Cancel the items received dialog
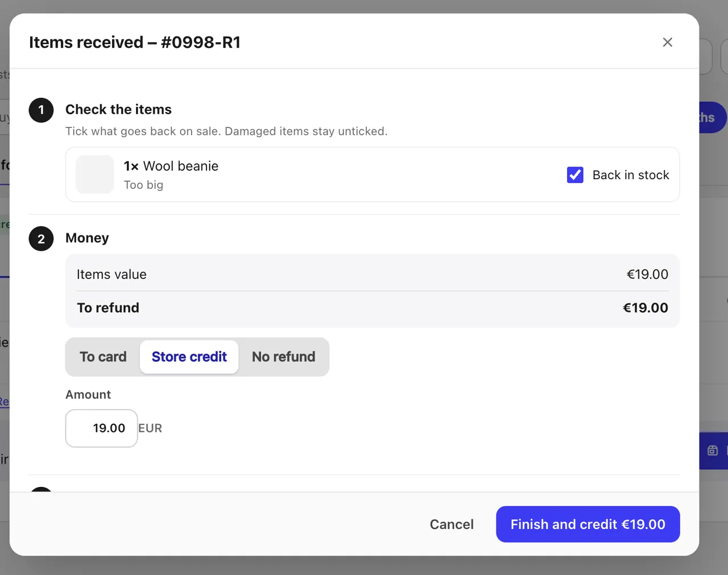The image size is (728, 575). pyautogui.click(x=452, y=524)
